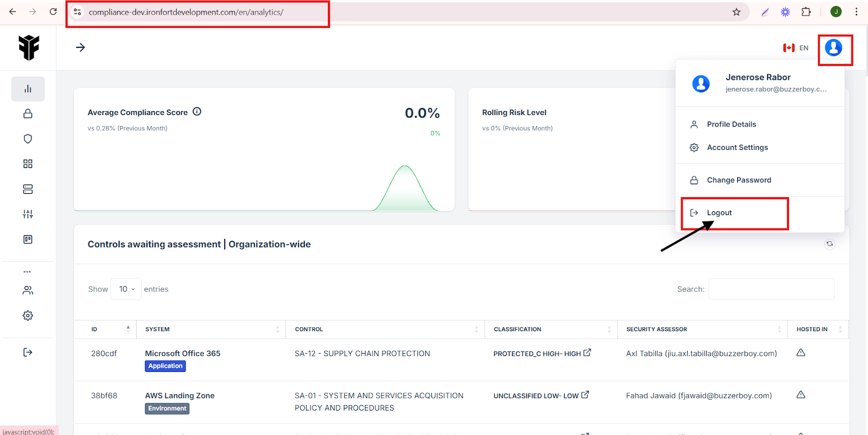The image size is (868, 435).
Task: Click the refresh icon in controls table header
Action: click(829, 244)
